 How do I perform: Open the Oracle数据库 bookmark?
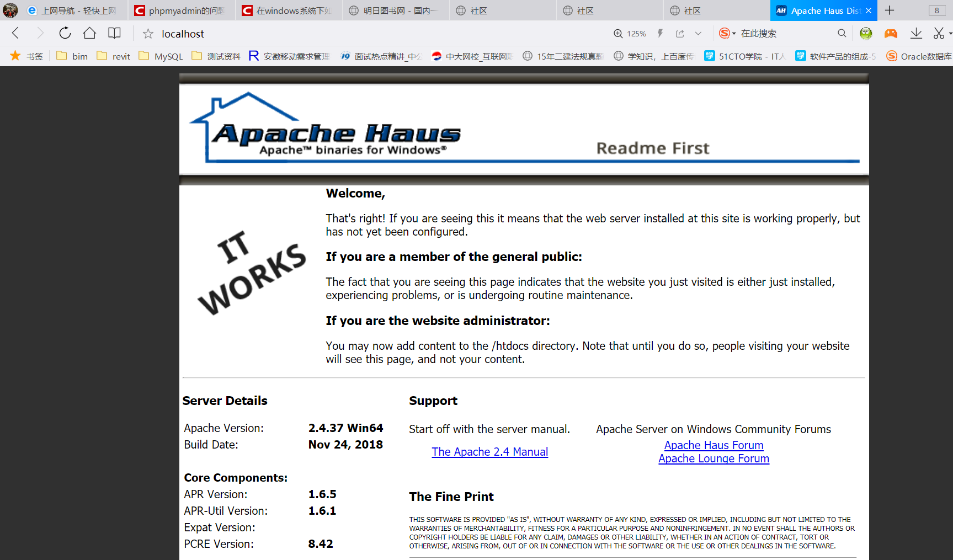pos(919,56)
